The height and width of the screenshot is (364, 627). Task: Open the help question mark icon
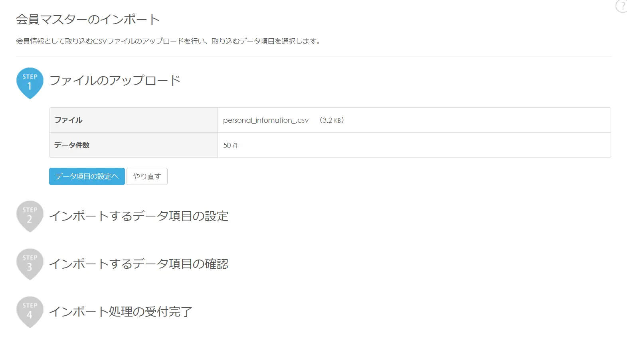[622, 6]
